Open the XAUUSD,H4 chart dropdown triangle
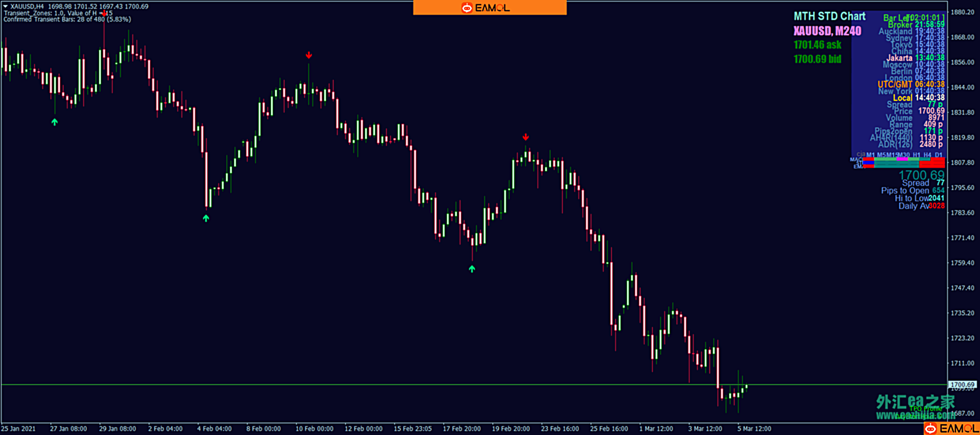 [x=5, y=7]
